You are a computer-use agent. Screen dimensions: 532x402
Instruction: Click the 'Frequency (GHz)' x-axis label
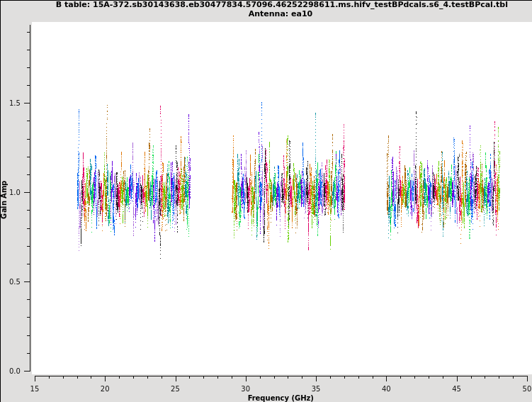(281, 398)
